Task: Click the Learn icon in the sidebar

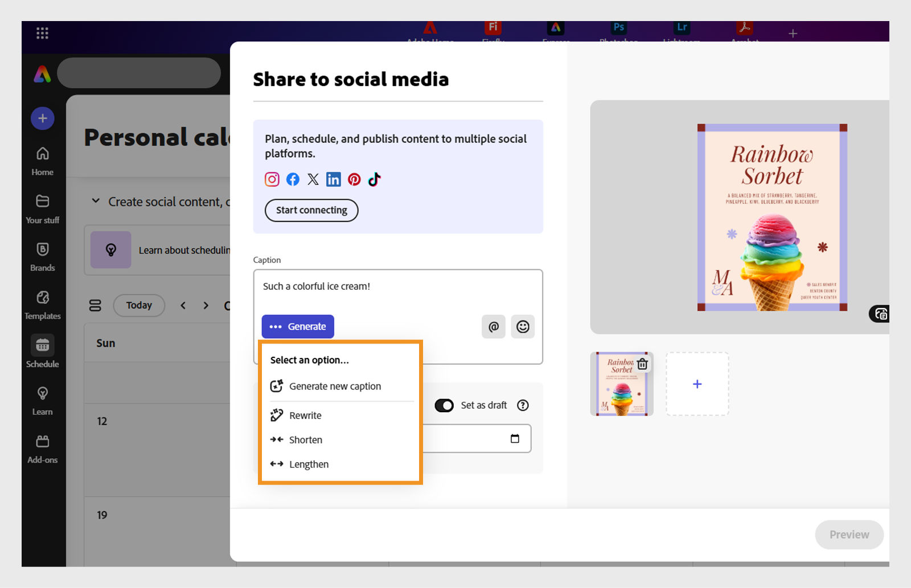Action: click(42, 398)
